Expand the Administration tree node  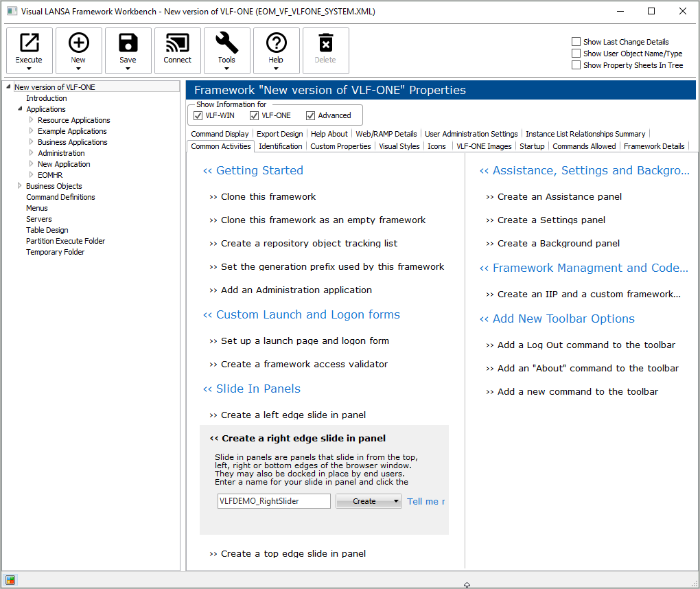coord(32,152)
